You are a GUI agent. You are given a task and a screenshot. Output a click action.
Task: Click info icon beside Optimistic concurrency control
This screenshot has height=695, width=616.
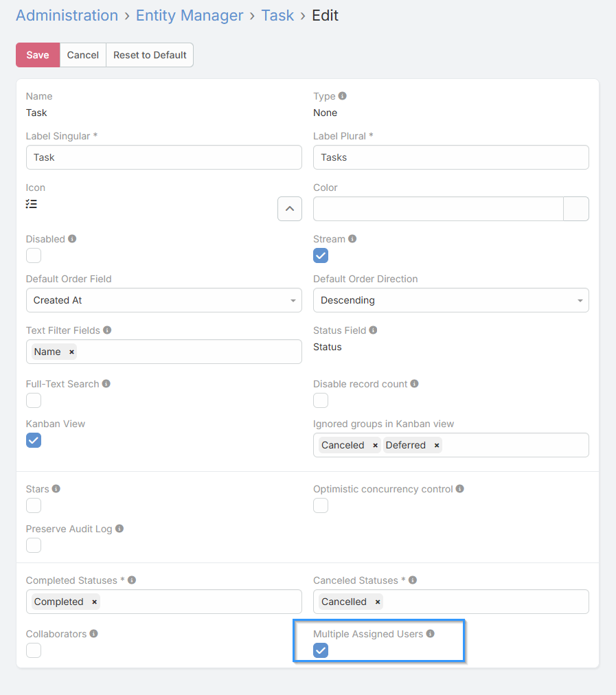(x=460, y=489)
